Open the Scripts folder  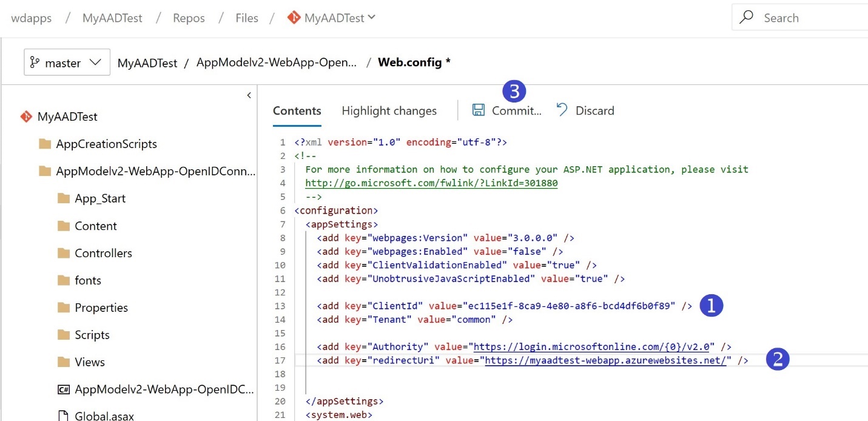(x=92, y=335)
